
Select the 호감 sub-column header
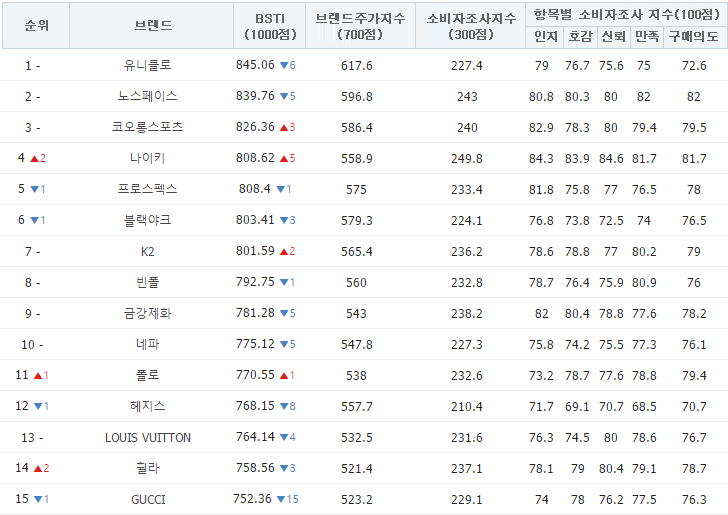pyautogui.click(x=580, y=37)
